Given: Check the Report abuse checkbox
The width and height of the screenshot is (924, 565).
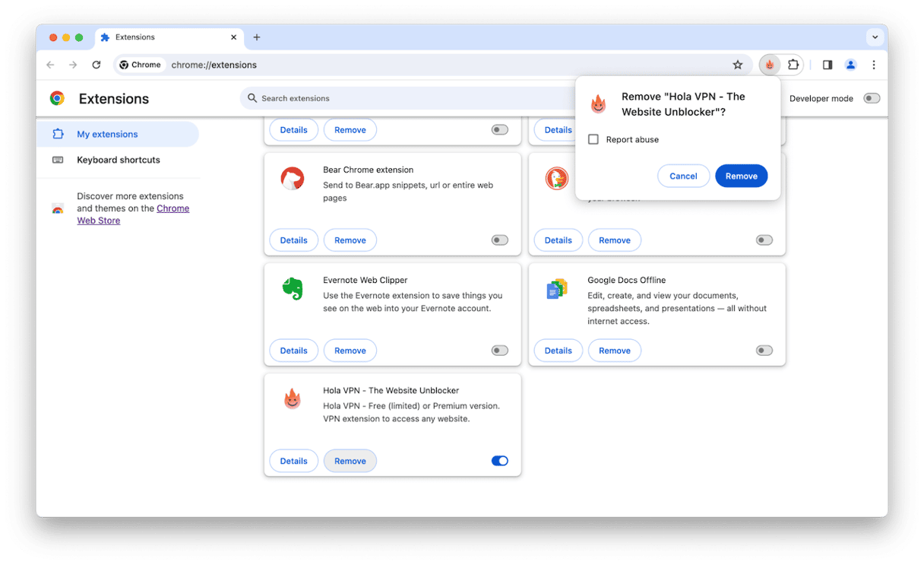Looking at the screenshot, I should coord(593,139).
